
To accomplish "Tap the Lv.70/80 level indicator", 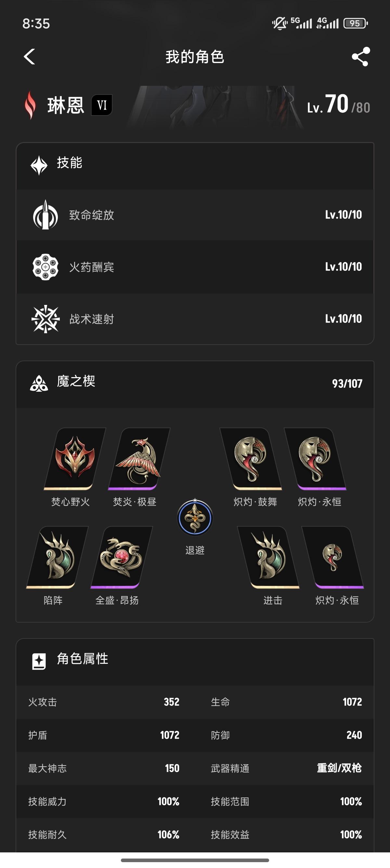I will 338,104.
